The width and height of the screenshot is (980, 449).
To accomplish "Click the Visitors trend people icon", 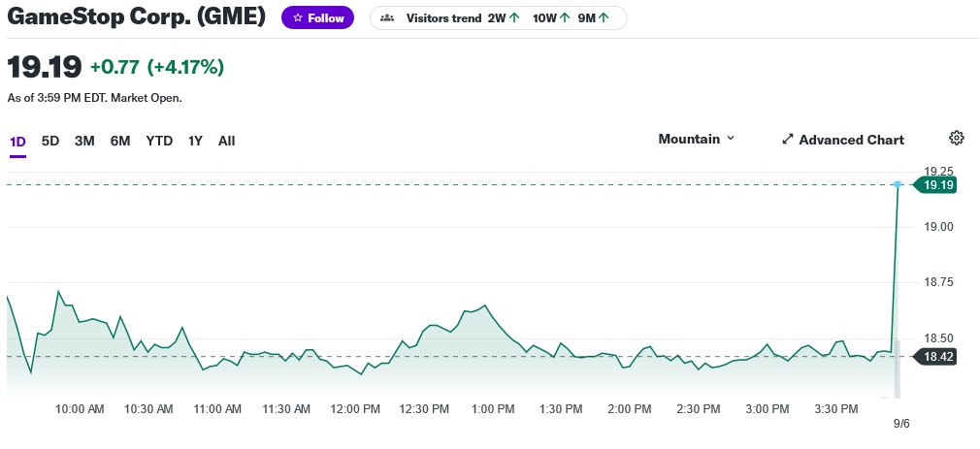I will 387,18.
